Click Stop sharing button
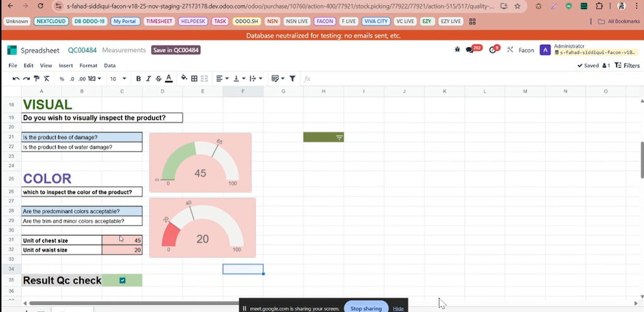644x312 pixels. tap(365, 308)
